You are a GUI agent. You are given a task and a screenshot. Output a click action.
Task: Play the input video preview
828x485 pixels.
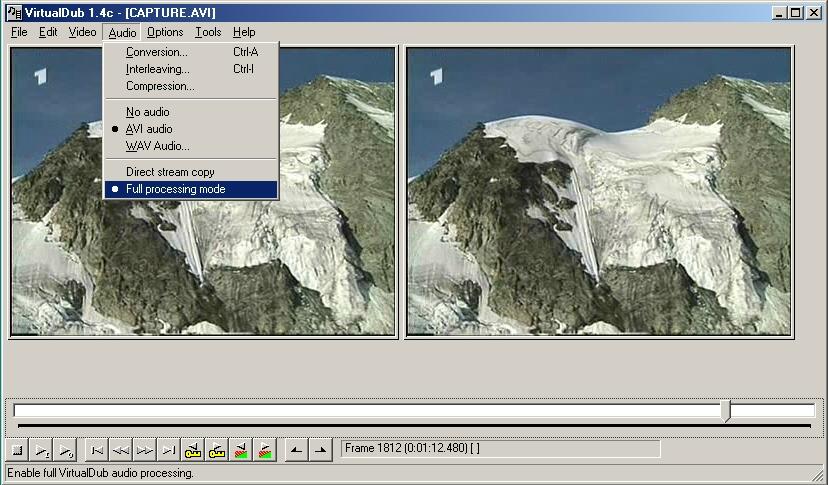click(43, 450)
